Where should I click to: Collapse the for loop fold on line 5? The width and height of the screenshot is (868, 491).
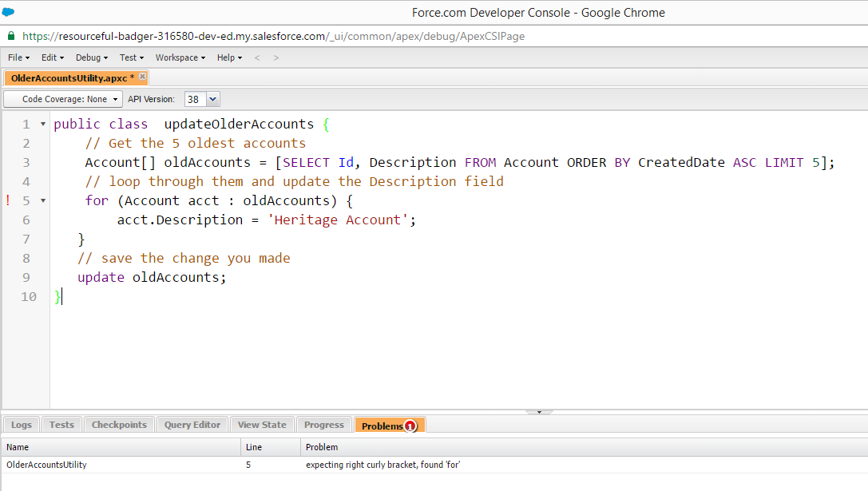42,201
